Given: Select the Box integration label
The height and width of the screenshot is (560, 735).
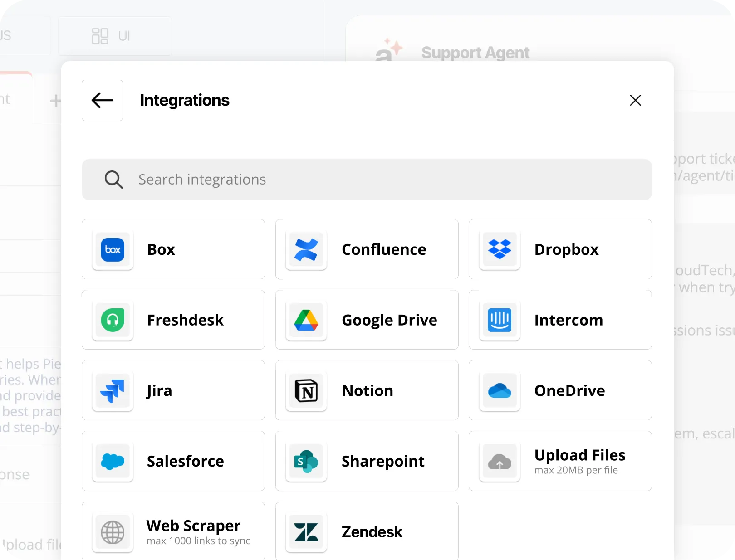Looking at the screenshot, I should point(161,249).
